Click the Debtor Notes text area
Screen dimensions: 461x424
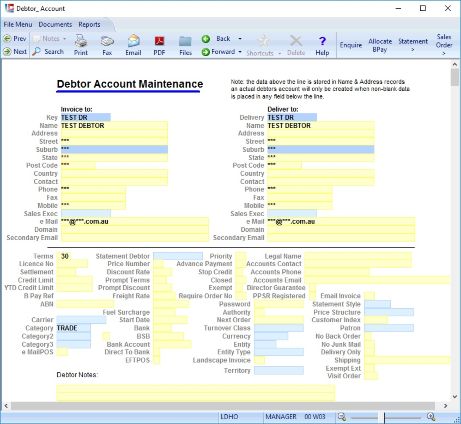point(196,393)
